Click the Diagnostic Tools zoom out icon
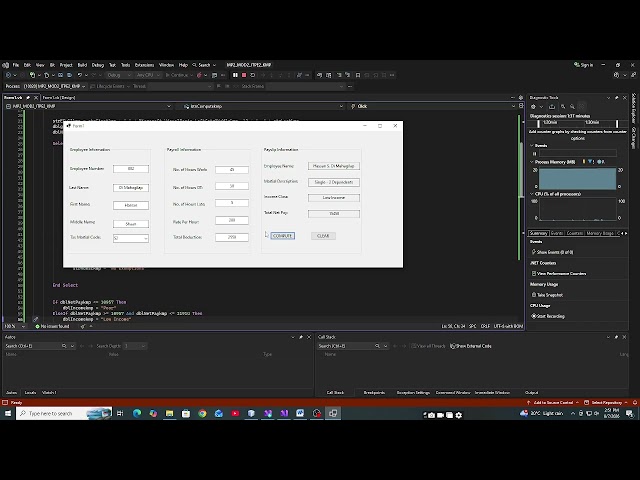 pos(572,107)
